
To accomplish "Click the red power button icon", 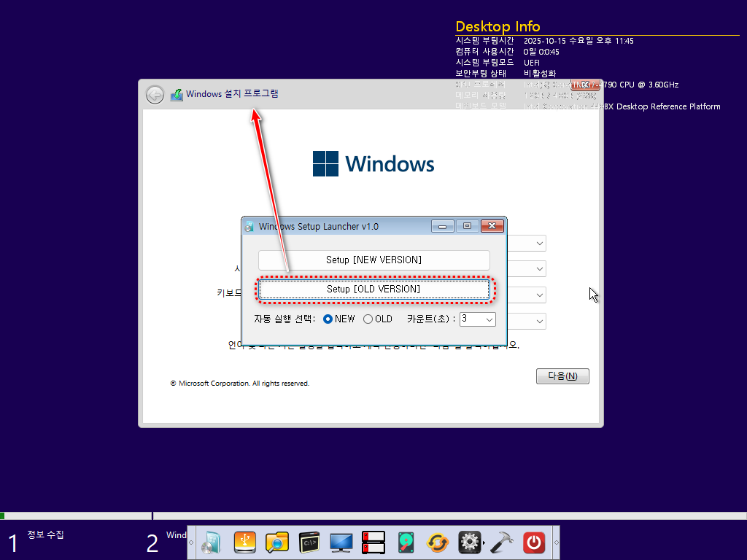I will [x=534, y=542].
